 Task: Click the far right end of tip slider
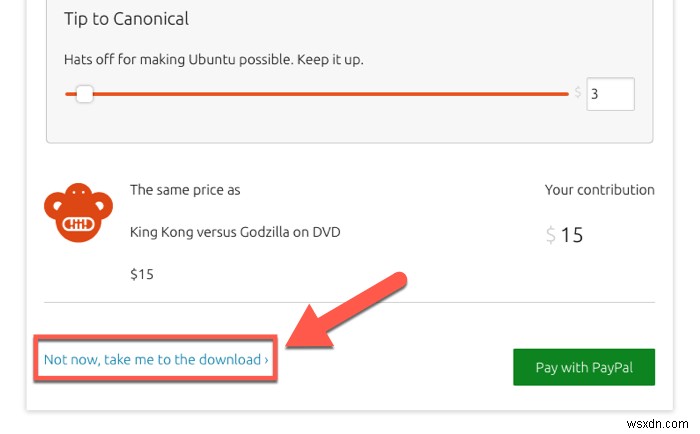565,95
